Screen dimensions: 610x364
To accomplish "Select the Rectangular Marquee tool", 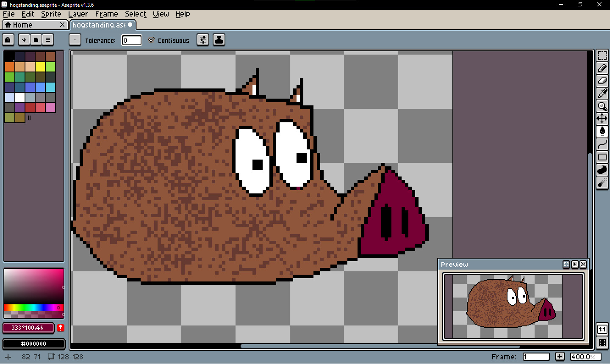I will 602,55.
